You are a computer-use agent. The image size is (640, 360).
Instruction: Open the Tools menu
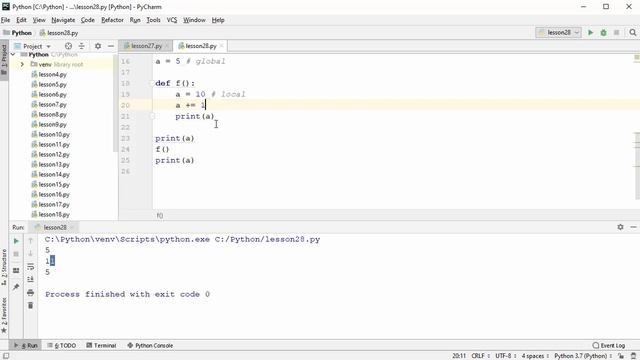153,20
